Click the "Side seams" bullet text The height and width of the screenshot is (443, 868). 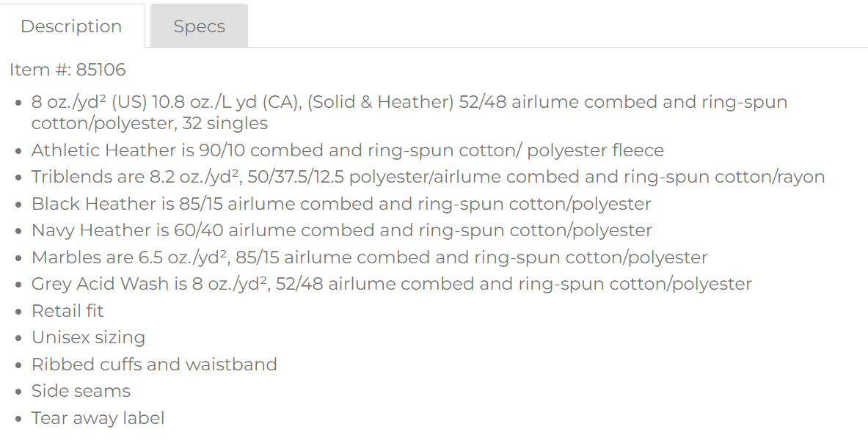pos(81,391)
